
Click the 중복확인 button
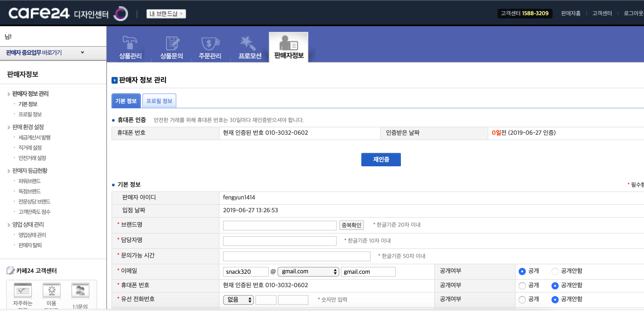[351, 225]
